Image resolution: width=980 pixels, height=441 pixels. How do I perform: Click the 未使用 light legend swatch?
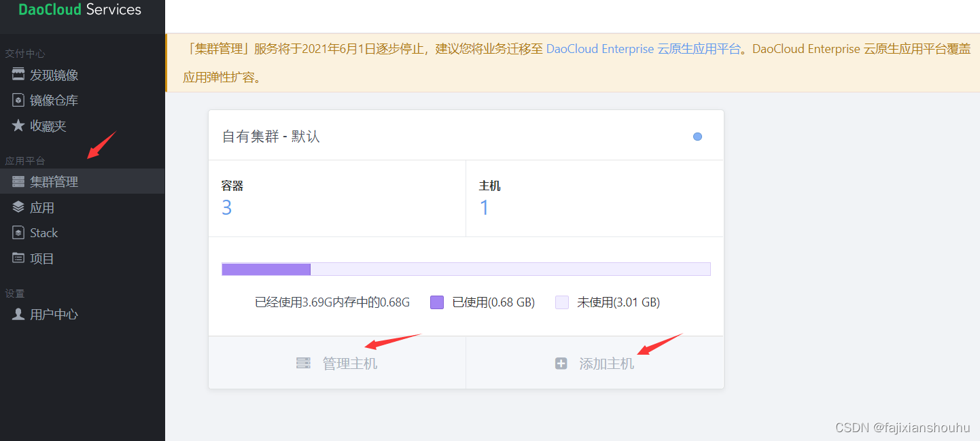coord(562,302)
